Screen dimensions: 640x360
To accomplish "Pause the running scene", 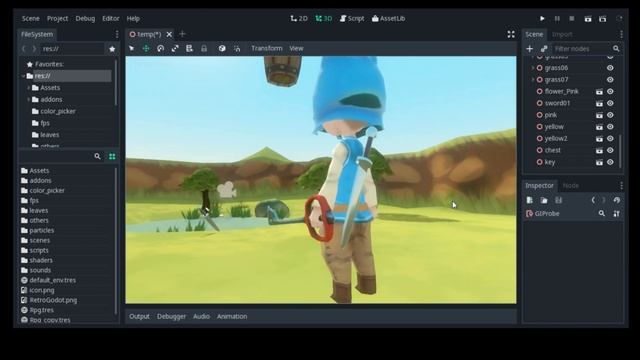I will [x=557, y=18].
